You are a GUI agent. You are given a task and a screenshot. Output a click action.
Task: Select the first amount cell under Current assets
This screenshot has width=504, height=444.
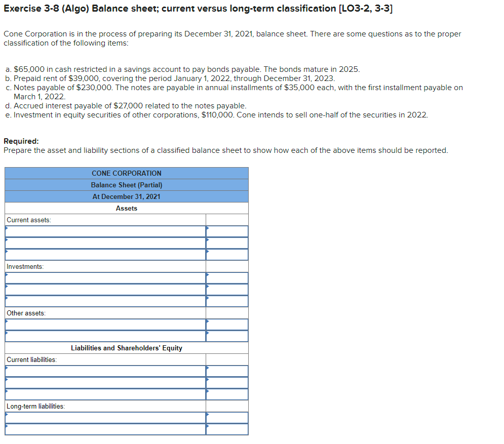[226, 231]
